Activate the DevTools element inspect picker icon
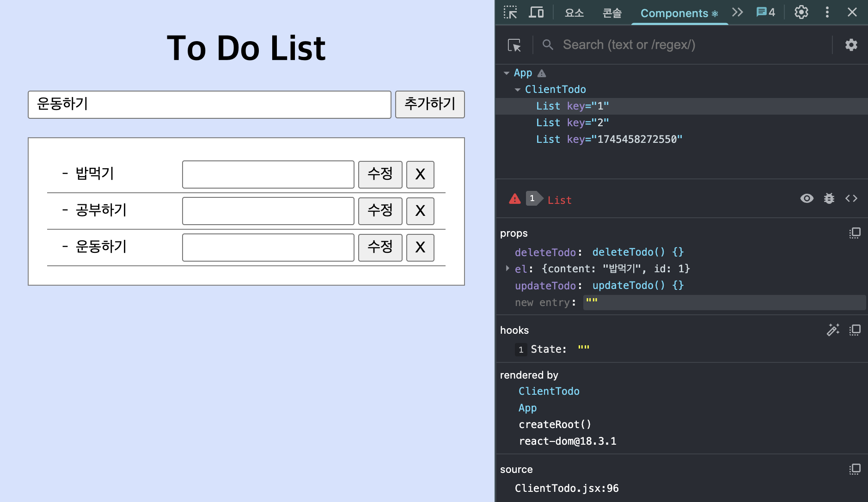 point(510,12)
